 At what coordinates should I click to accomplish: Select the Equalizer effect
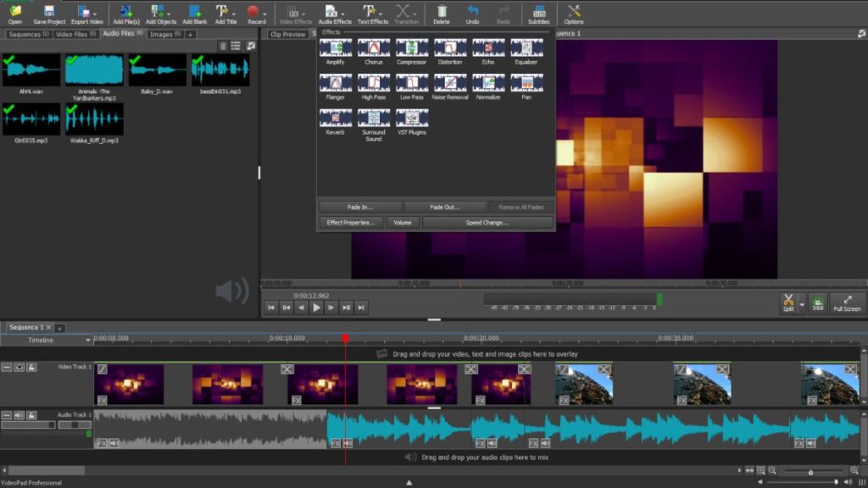[527, 47]
